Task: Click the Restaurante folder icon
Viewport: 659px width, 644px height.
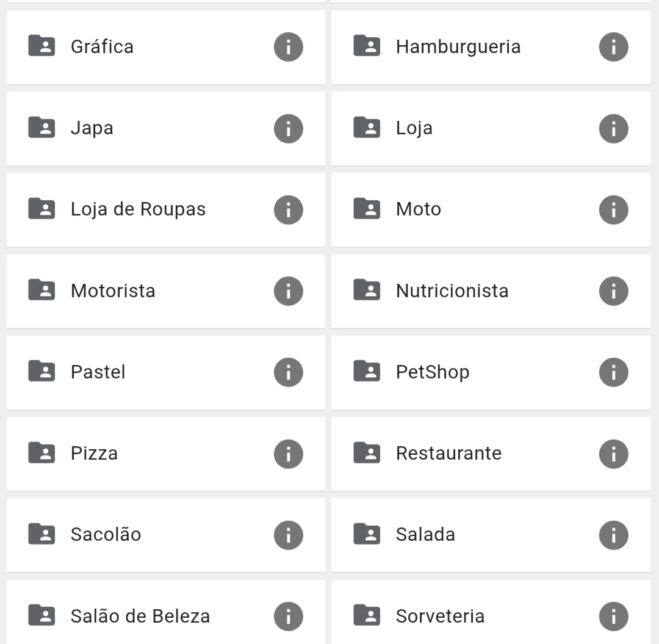Action: [x=367, y=453]
